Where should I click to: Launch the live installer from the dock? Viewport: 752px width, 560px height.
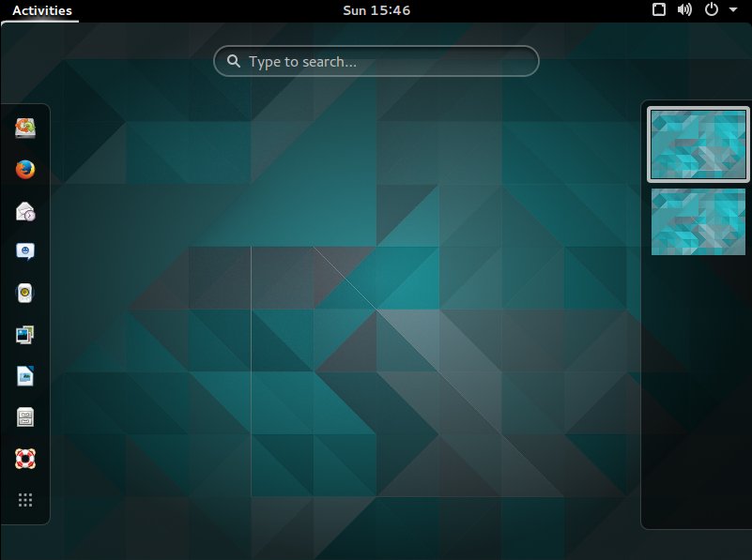pos(25,128)
